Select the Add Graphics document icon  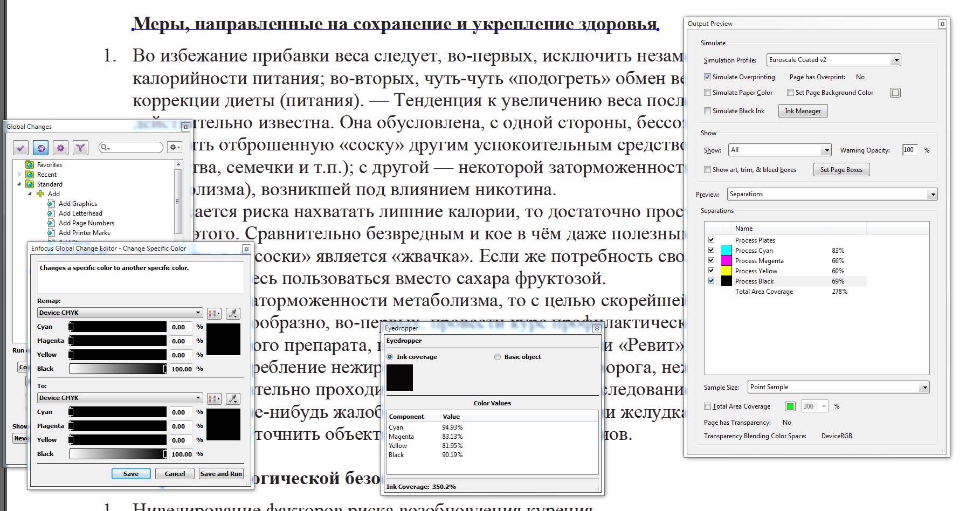pyautogui.click(x=51, y=204)
